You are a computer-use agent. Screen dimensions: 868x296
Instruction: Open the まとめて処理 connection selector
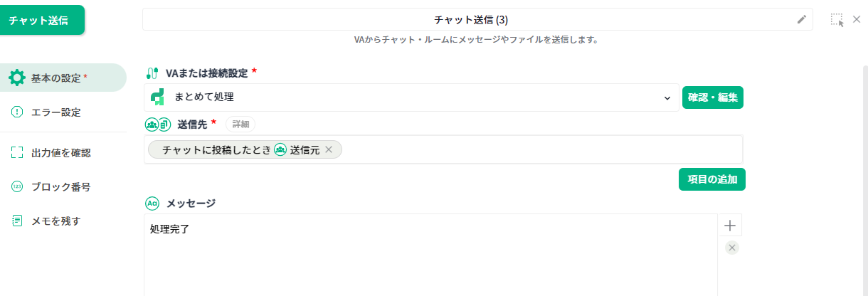[411, 97]
